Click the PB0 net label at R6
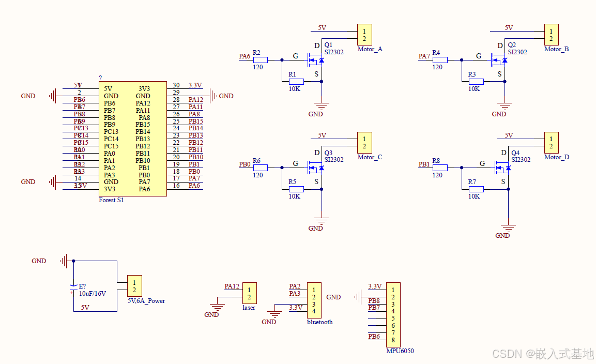596x364 pixels. pyautogui.click(x=244, y=164)
